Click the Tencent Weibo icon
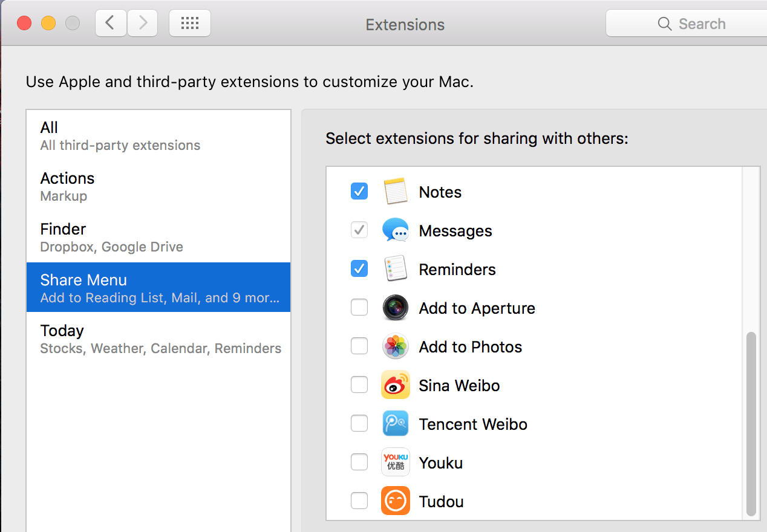 pos(396,424)
